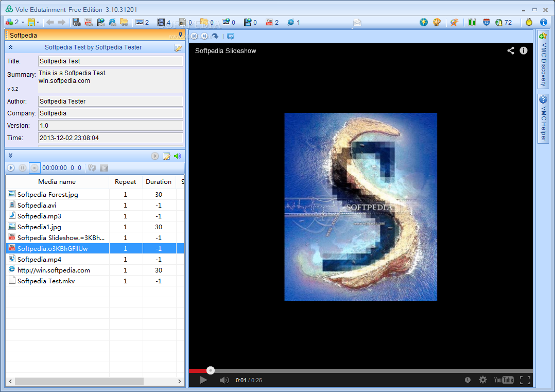555x392 pixels.
Task: Toggle the green speaker sound icon
Action: click(177, 156)
